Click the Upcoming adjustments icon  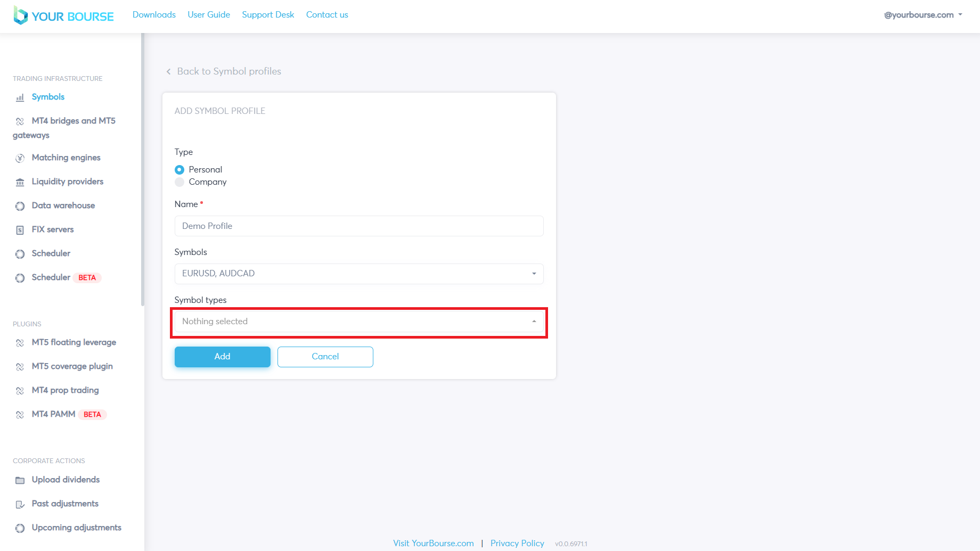(x=20, y=528)
